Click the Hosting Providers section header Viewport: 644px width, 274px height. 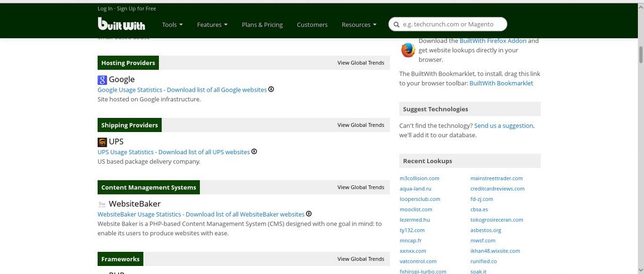128,63
